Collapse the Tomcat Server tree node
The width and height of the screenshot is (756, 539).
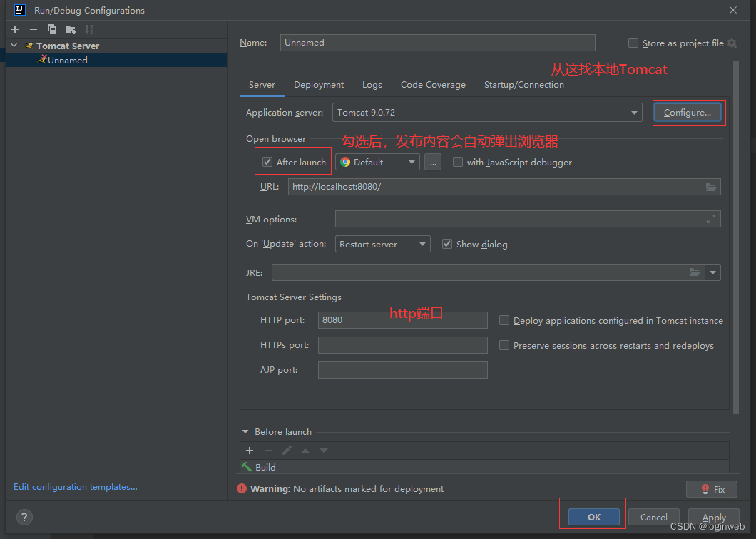pos(14,46)
